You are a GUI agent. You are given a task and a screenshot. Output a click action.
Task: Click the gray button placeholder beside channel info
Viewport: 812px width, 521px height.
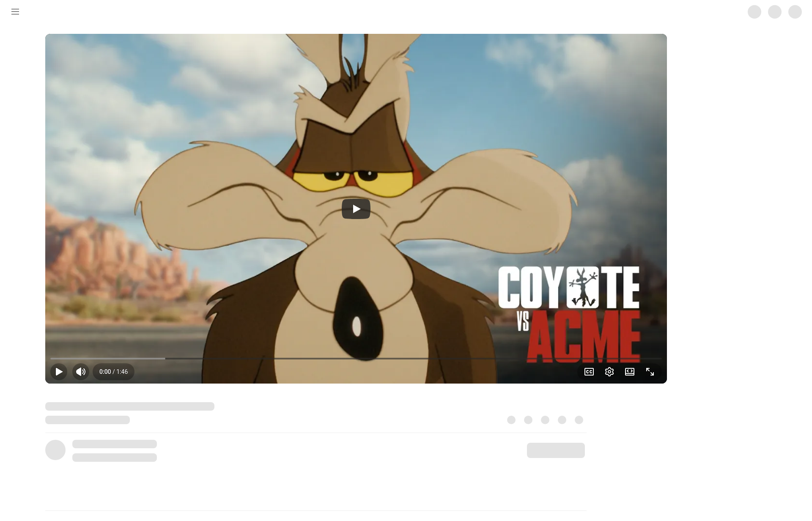point(556,450)
